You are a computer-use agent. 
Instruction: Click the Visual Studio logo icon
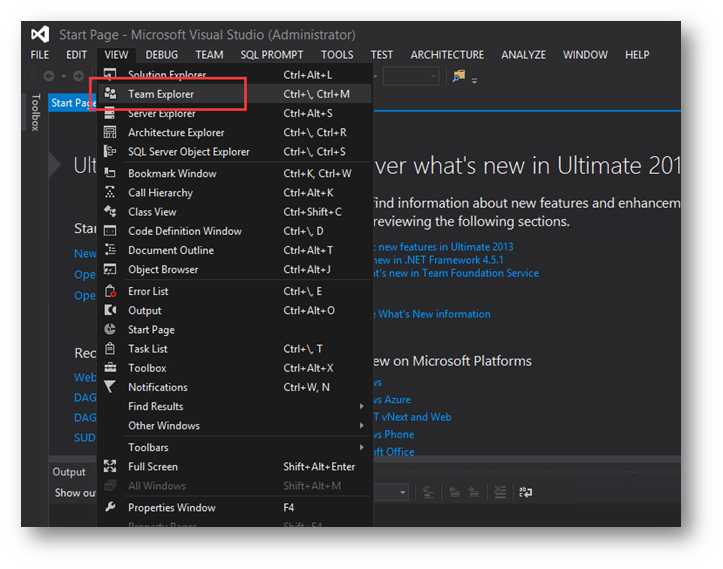coord(40,35)
